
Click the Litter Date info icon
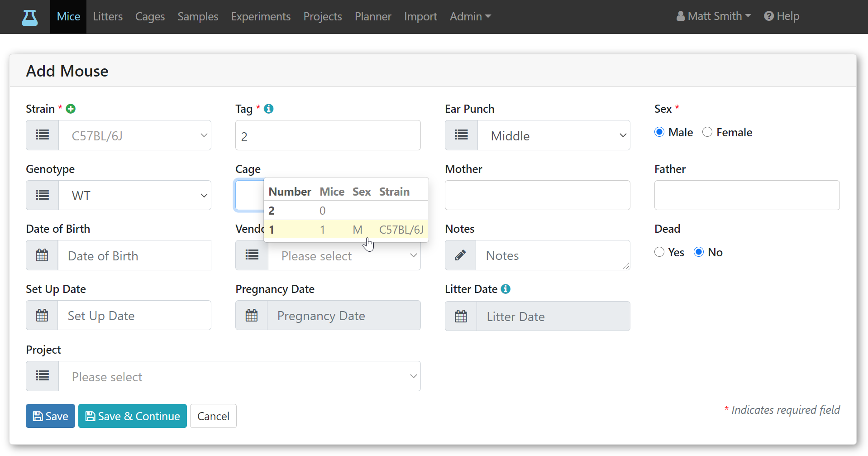click(x=506, y=289)
